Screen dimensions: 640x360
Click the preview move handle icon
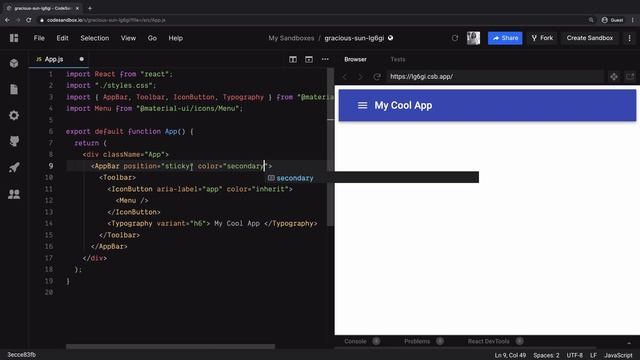614,77
